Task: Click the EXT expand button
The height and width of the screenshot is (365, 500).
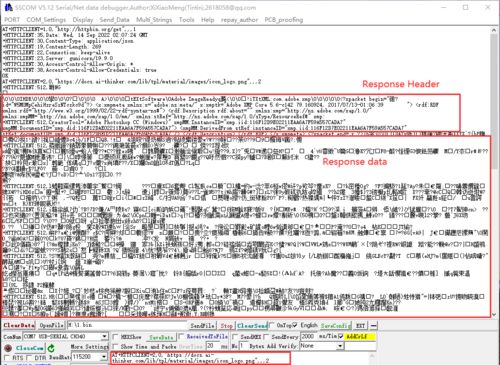Action: click(360, 325)
